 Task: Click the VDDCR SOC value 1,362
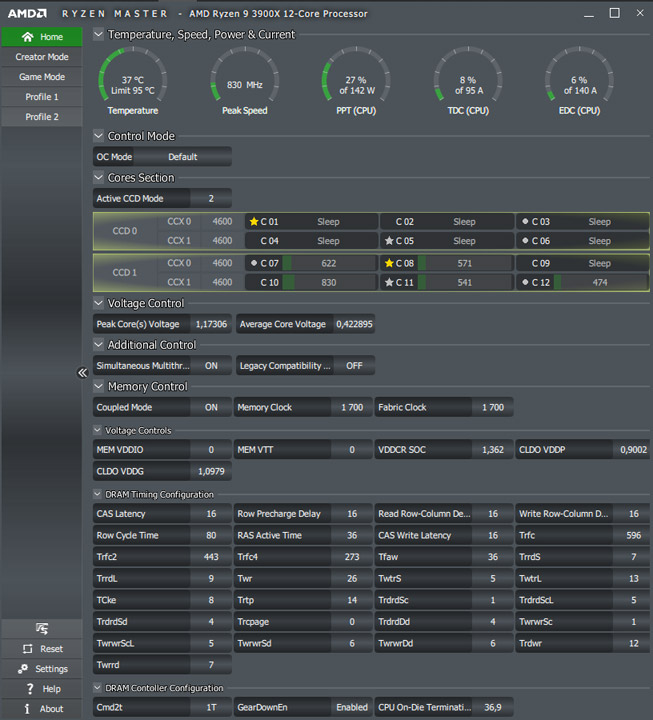(x=493, y=450)
